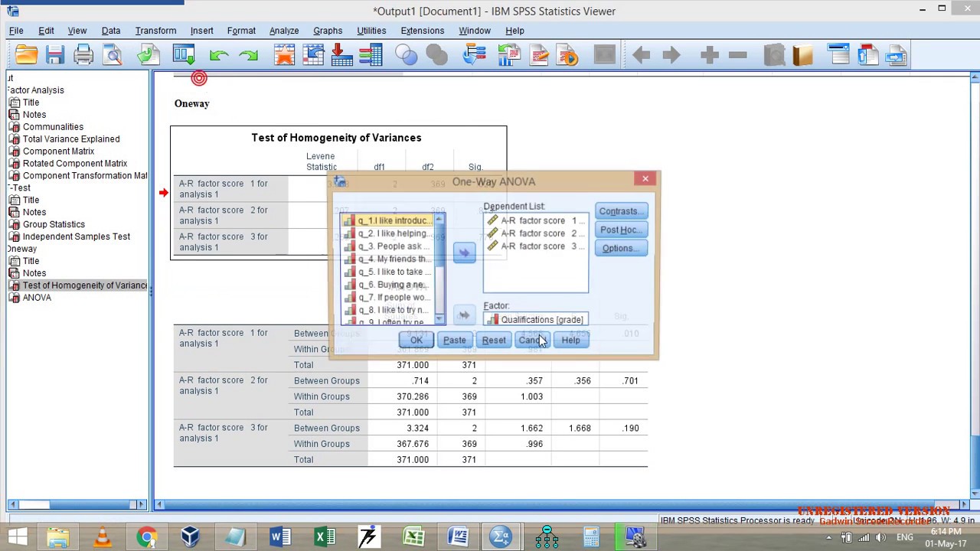Image resolution: width=980 pixels, height=551 pixels.
Task: Open the File menu
Action: pos(16,31)
